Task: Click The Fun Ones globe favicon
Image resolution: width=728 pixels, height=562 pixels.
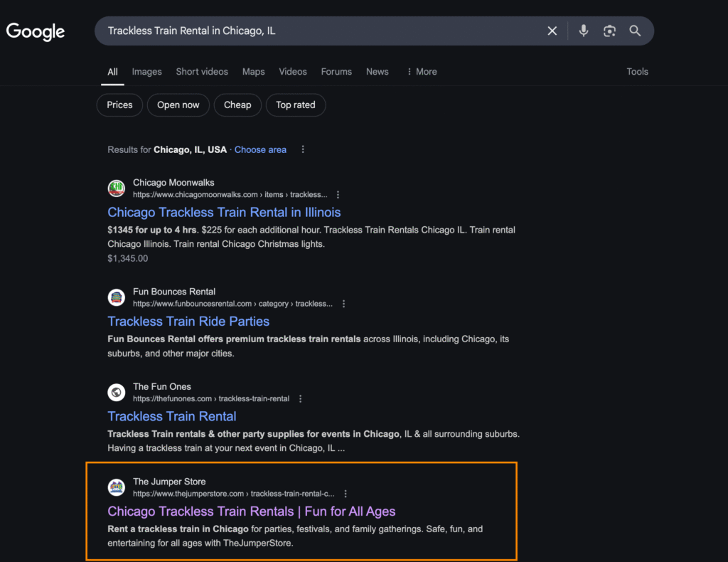Action: (x=117, y=393)
